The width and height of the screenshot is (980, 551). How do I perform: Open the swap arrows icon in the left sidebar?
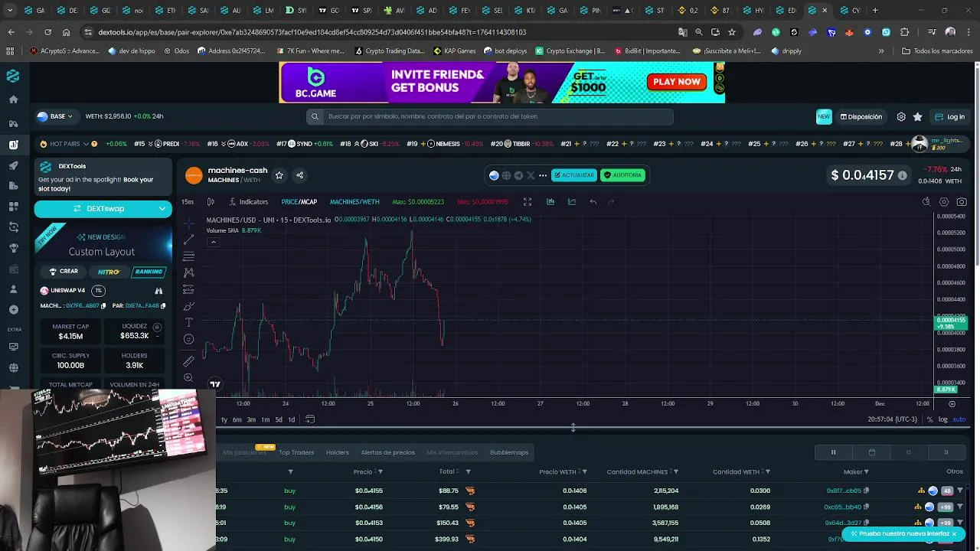[13, 227]
